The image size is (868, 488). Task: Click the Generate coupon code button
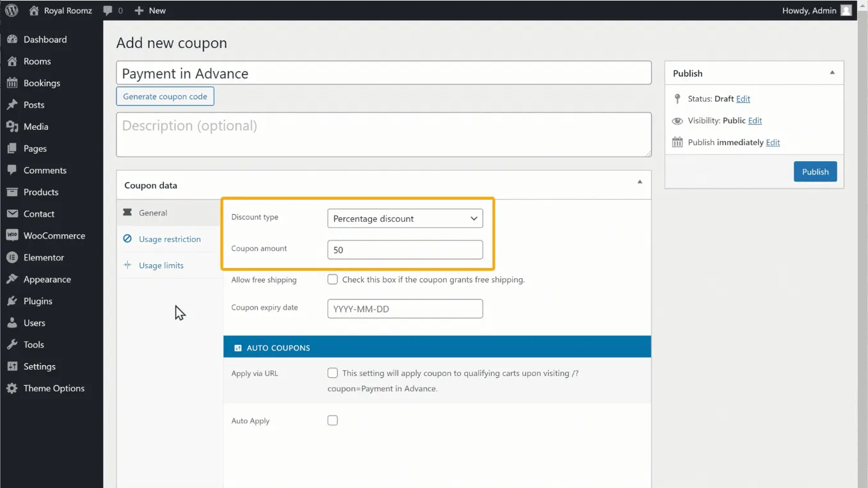tap(165, 97)
